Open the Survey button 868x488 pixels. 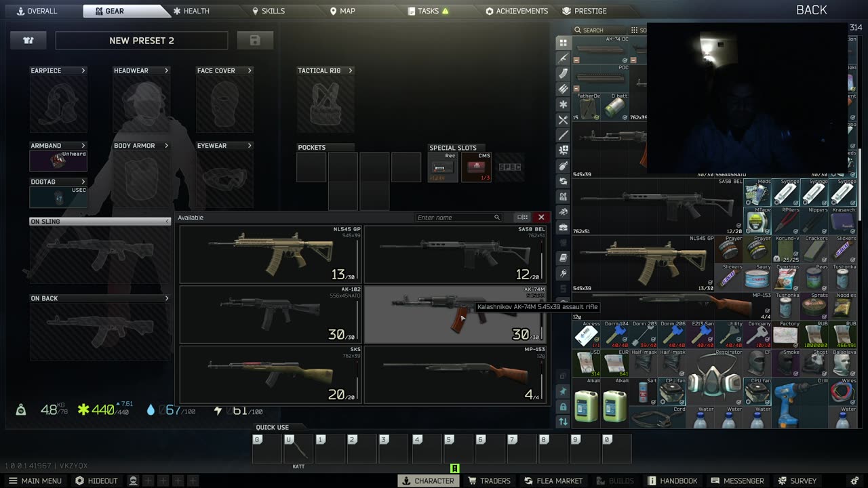click(797, 481)
